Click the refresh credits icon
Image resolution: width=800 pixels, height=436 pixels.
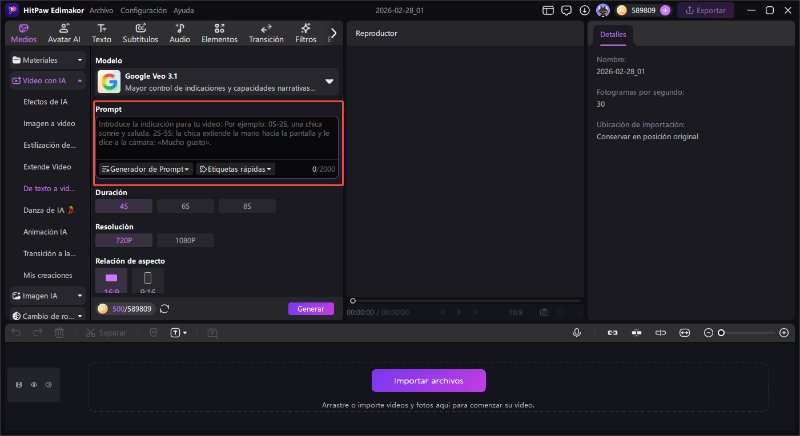(x=164, y=309)
